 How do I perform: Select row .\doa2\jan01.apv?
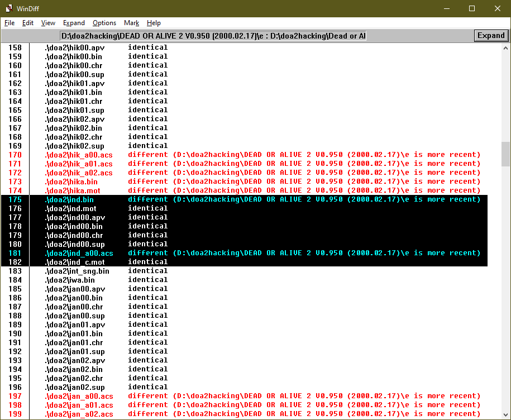point(244,324)
